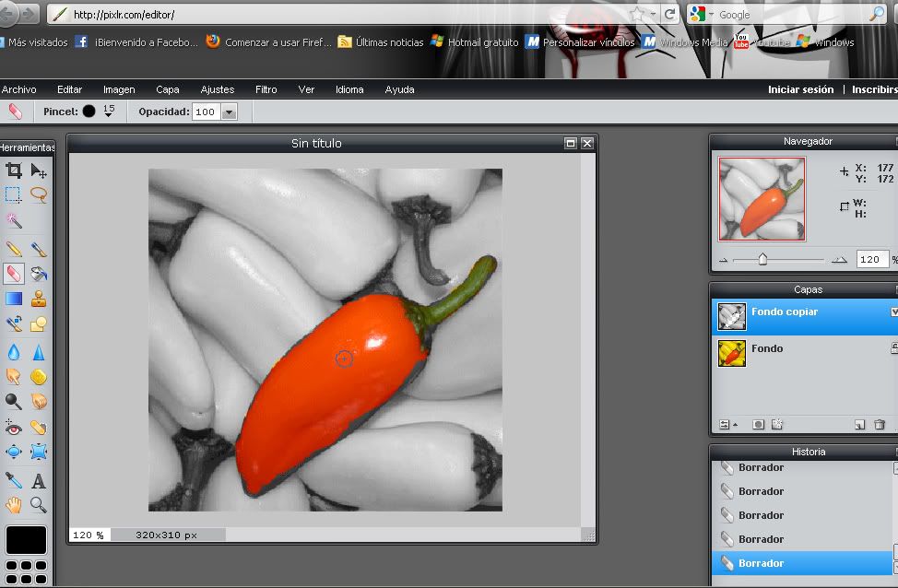The height and width of the screenshot is (588, 898).
Task: Open the Ver menu
Action: 306,89
